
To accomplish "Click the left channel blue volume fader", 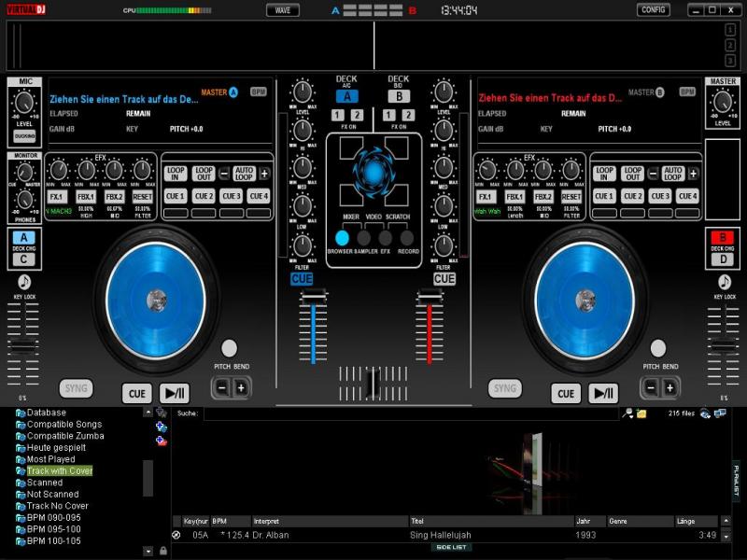I will (x=313, y=297).
